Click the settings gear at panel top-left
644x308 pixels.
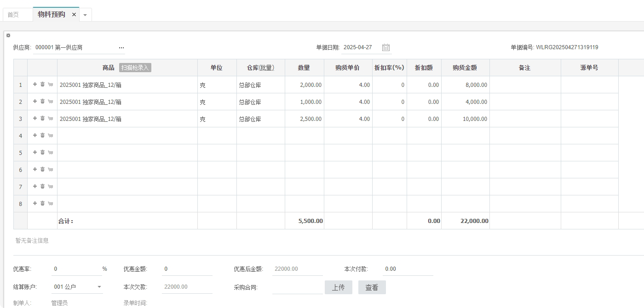coord(8,35)
